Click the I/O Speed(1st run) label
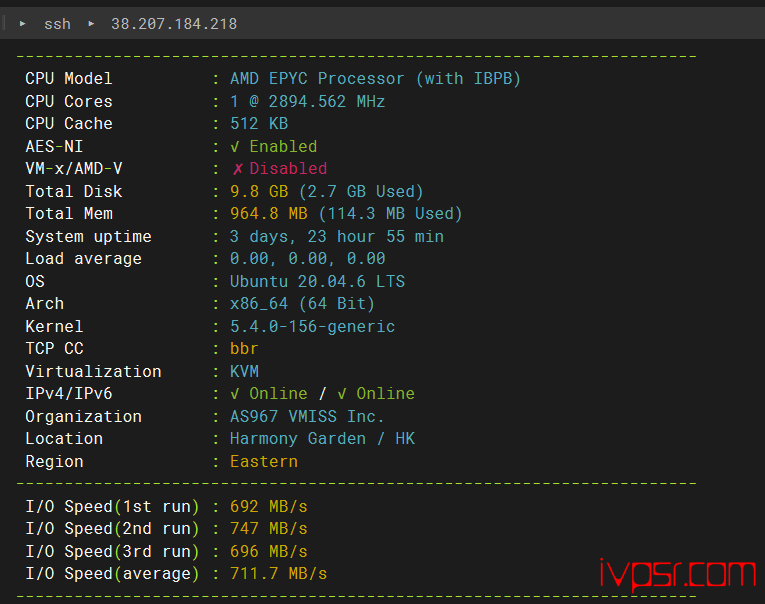The image size is (765, 604). tap(112, 506)
